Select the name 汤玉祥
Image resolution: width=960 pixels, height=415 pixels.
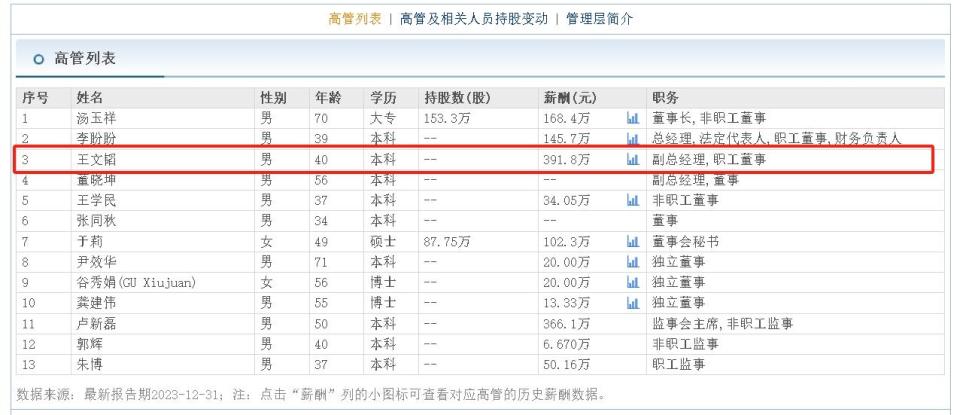tap(96, 119)
